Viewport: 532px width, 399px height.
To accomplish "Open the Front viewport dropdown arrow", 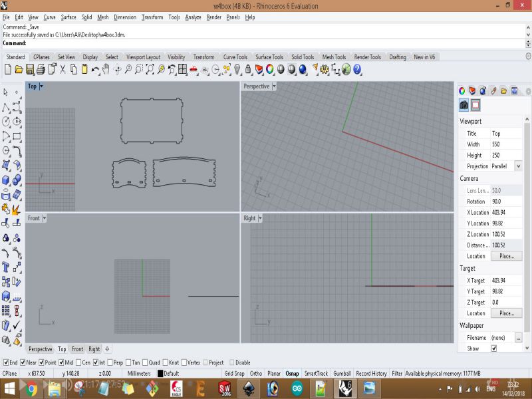I will (x=45, y=218).
